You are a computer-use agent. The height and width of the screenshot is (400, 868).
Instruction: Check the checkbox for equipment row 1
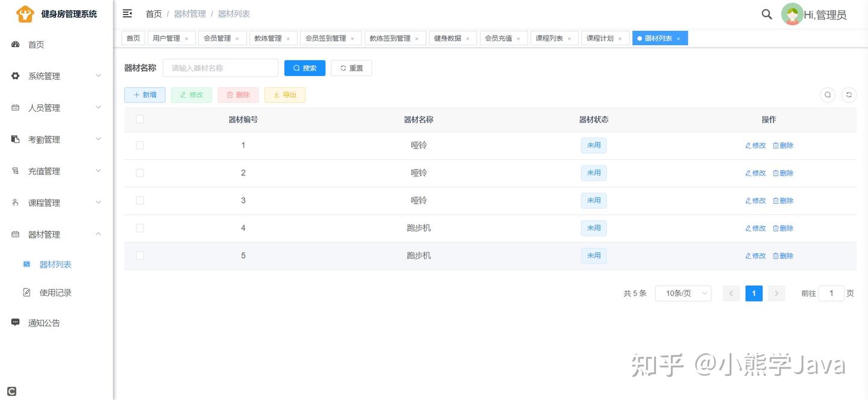point(140,145)
